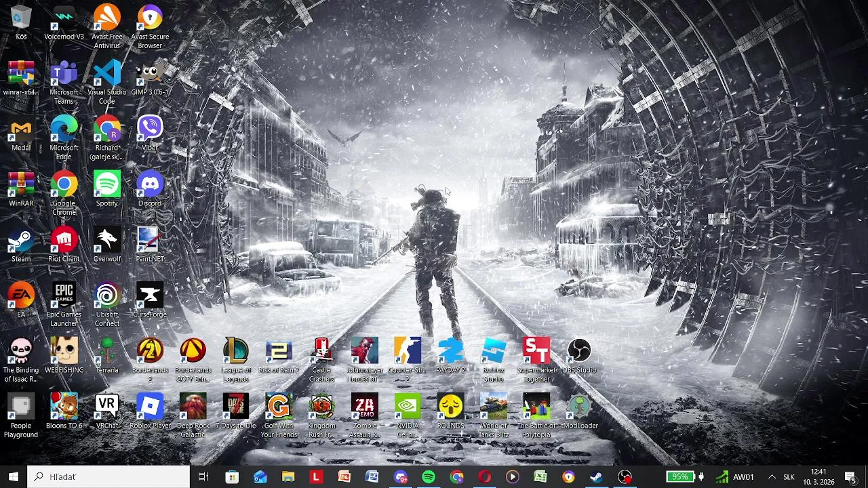Open the Counter-Strike 2 icon
This screenshot has height=488, width=868.
(x=408, y=360)
